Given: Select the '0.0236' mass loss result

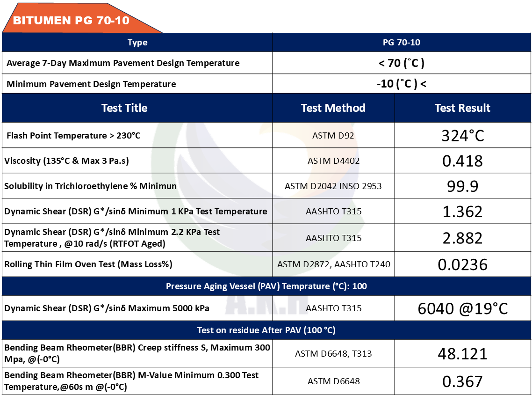Looking at the screenshot, I should [462, 264].
